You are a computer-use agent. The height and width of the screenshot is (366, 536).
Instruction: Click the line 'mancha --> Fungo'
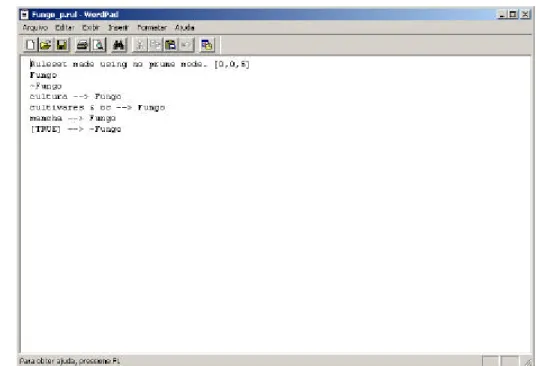73,118
